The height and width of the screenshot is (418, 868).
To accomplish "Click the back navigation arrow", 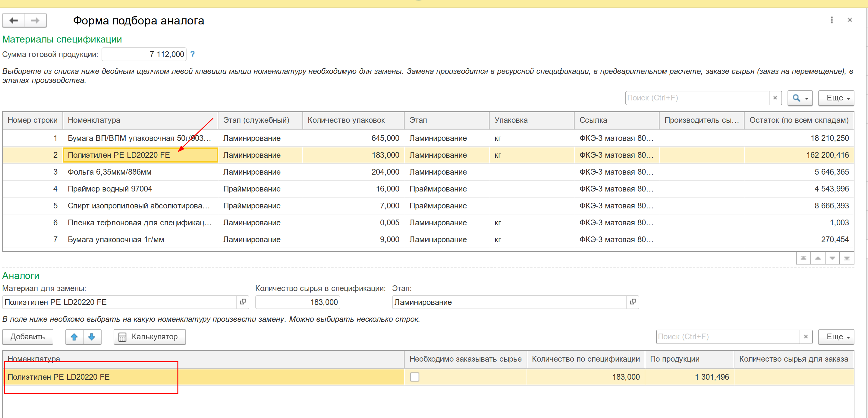I will [14, 21].
